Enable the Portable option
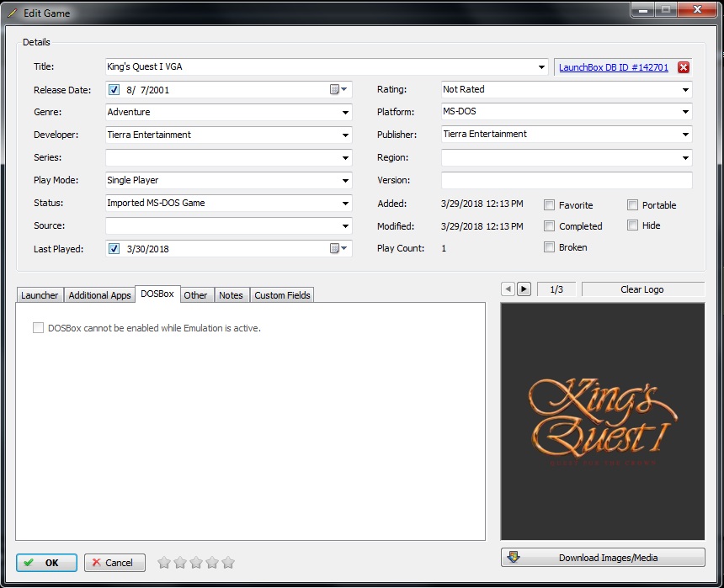Viewport: 724px width, 588px height. 632,205
